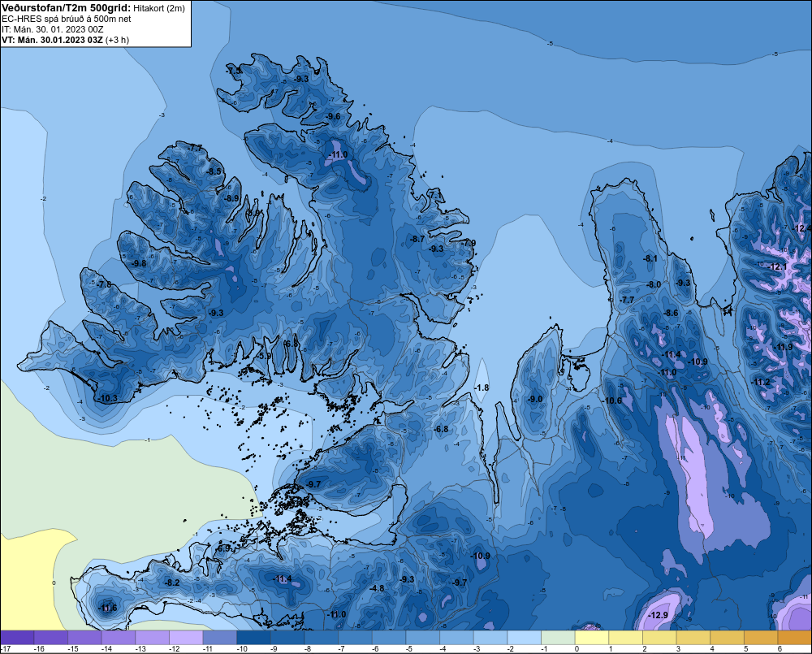Click the -17 legend tick label
This screenshot has height=654, width=812.
click(x=6, y=649)
